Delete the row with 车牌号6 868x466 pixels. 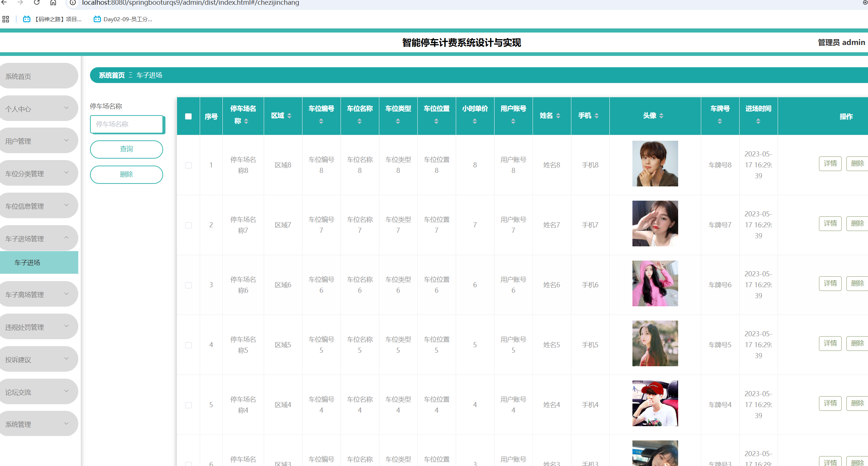click(x=857, y=283)
